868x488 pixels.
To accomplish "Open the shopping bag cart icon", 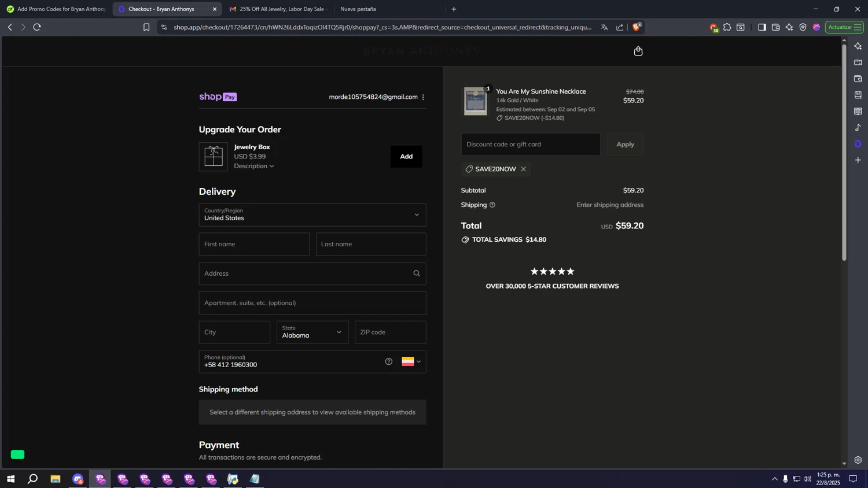I will 638,51.
